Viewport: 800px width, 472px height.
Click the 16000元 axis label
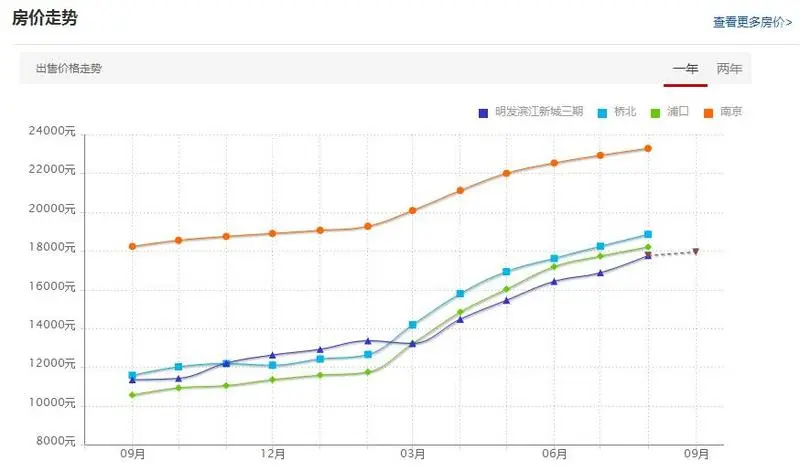tap(52, 287)
